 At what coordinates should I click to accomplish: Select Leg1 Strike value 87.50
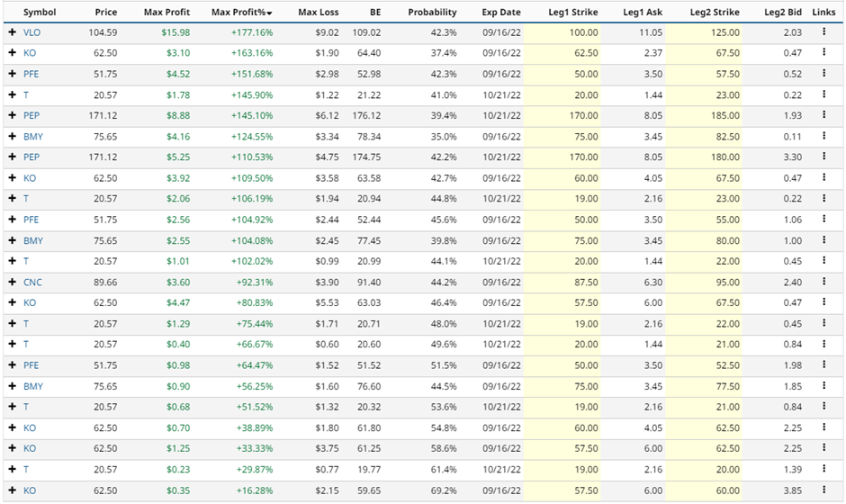(x=586, y=283)
